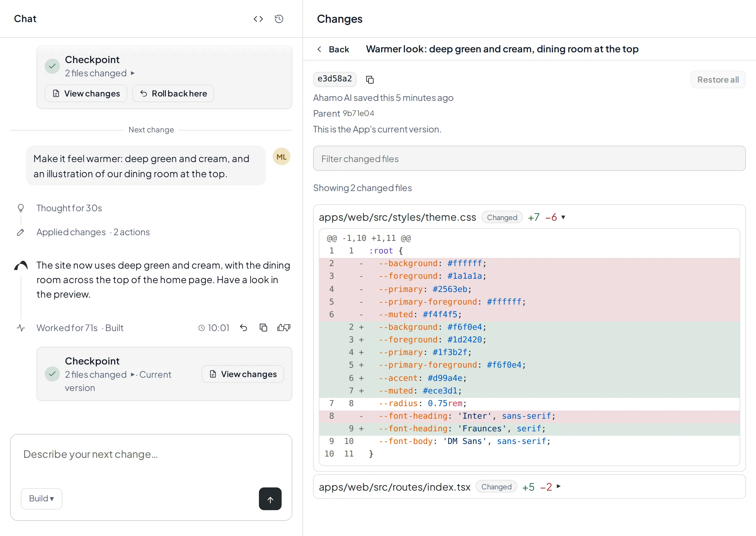Click View changes in the Current version Checkpoint

(x=243, y=374)
